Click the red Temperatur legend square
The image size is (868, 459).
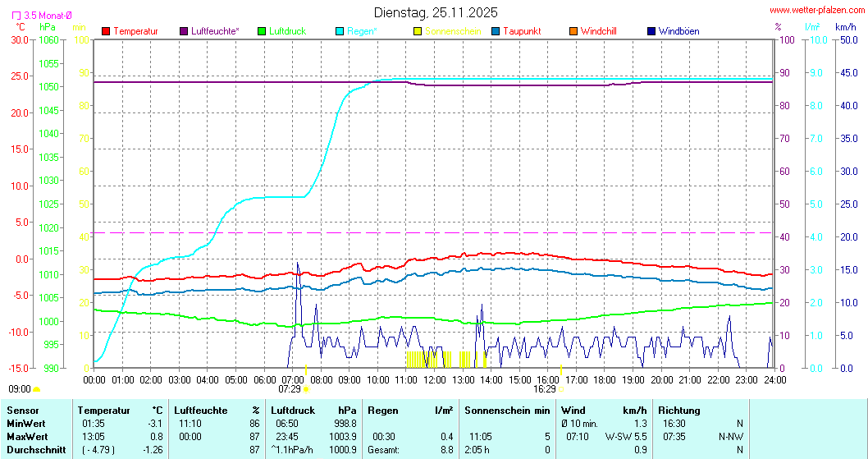point(106,31)
